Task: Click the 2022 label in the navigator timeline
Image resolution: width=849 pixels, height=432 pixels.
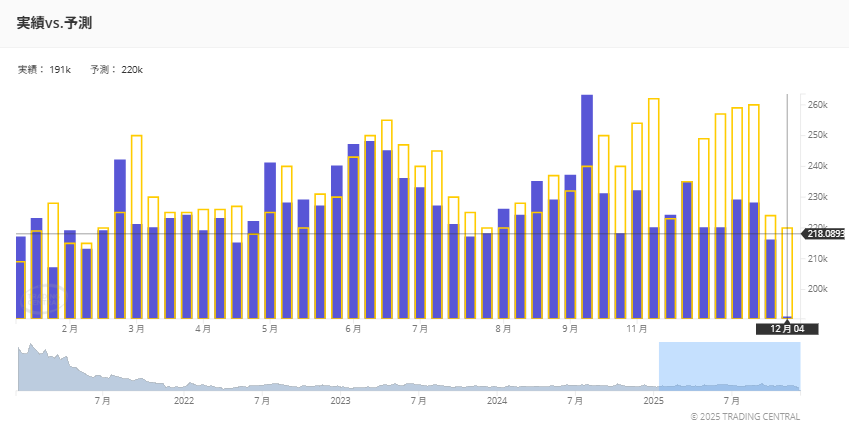Action: pyautogui.click(x=183, y=400)
